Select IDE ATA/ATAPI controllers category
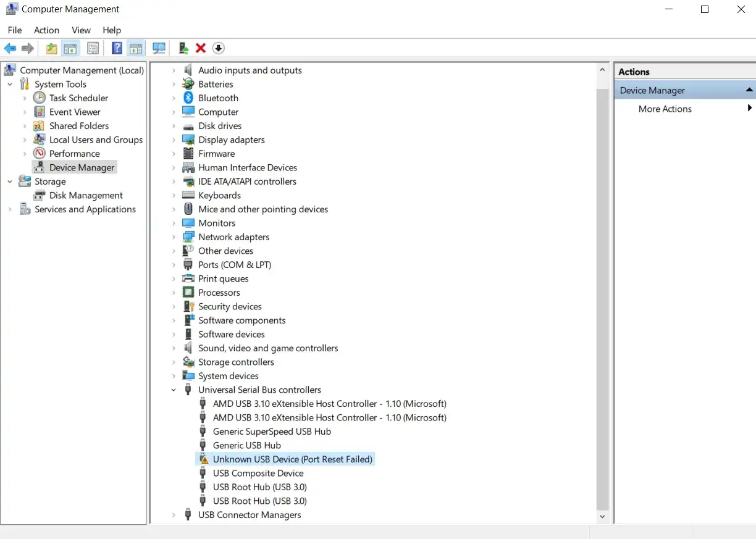The width and height of the screenshot is (756, 539). pyautogui.click(x=247, y=182)
